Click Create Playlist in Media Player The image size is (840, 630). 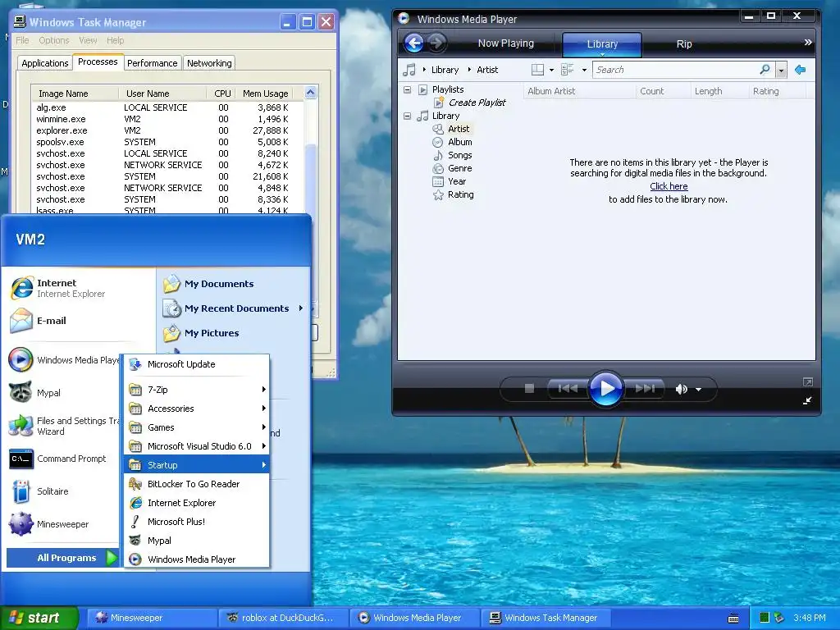click(x=477, y=103)
